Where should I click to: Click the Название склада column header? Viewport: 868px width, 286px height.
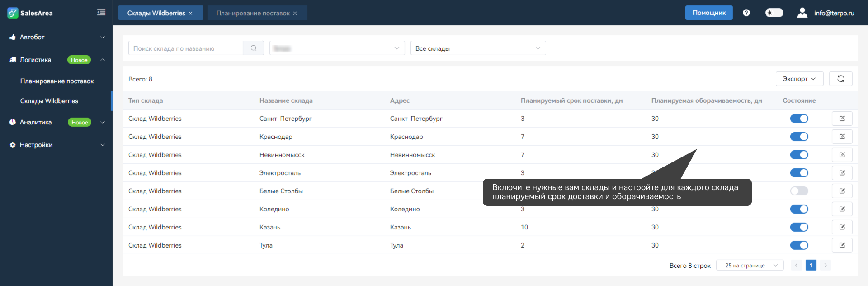point(286,100)
